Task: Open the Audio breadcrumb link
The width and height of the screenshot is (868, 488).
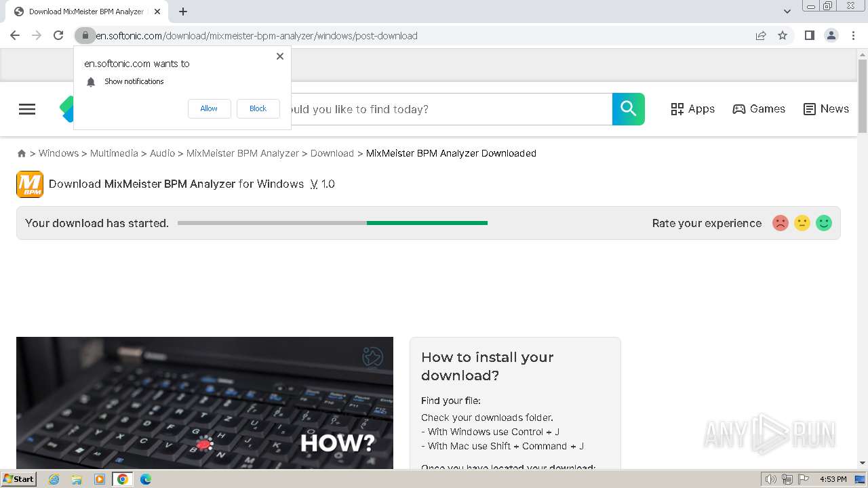Action: coord(162,153)
